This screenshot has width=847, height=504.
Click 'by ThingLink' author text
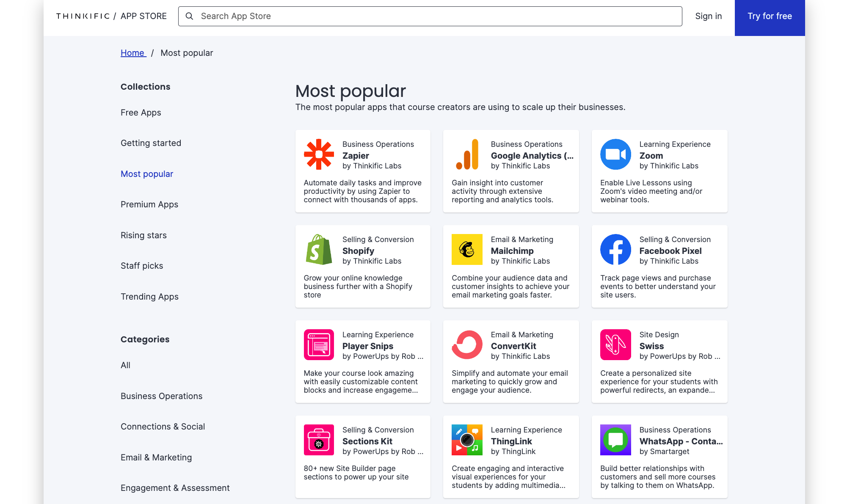click(x=513, y=452)
